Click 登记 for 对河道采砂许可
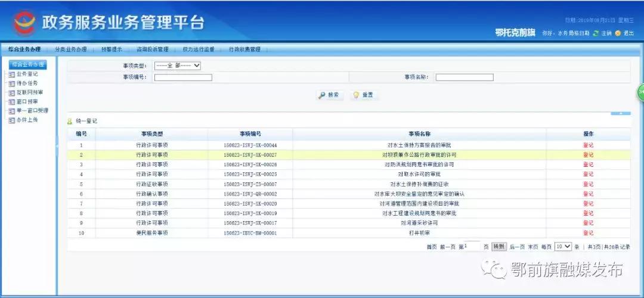This screenshot has width=644, height=298. (x=588, y=223)
